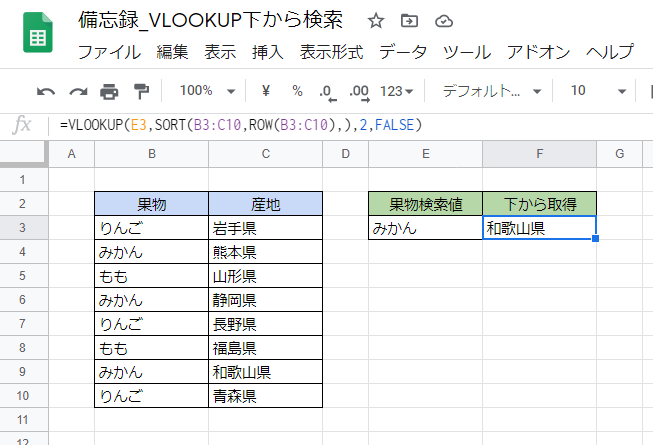
Task: Click the 果物 header cell
Action: 152,204
